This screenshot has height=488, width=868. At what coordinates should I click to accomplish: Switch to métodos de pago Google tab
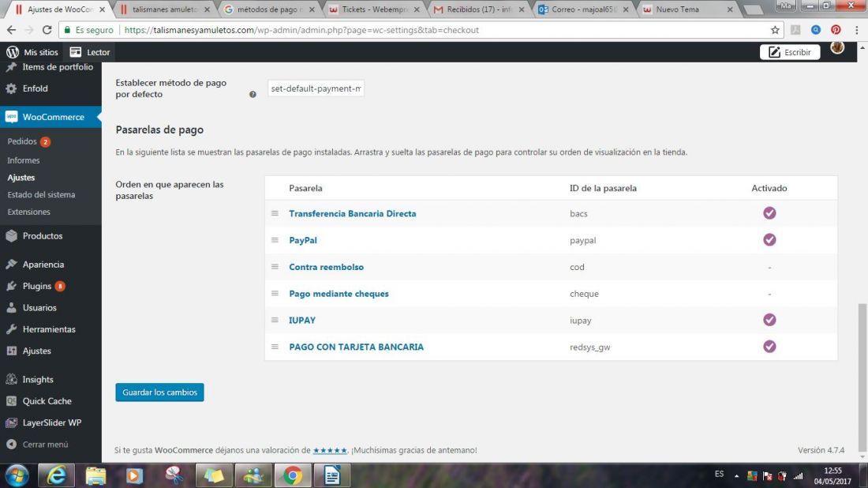pyautogui.click(x=269, y=9)
